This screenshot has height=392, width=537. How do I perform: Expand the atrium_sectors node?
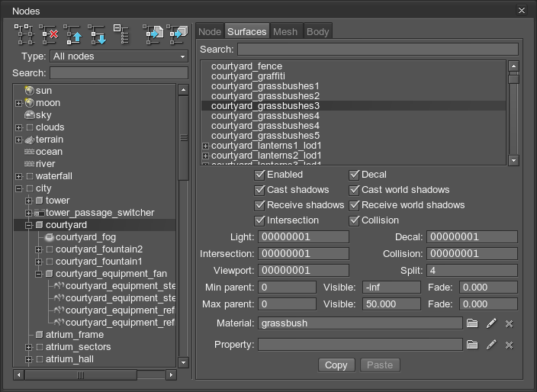point(29,347)
